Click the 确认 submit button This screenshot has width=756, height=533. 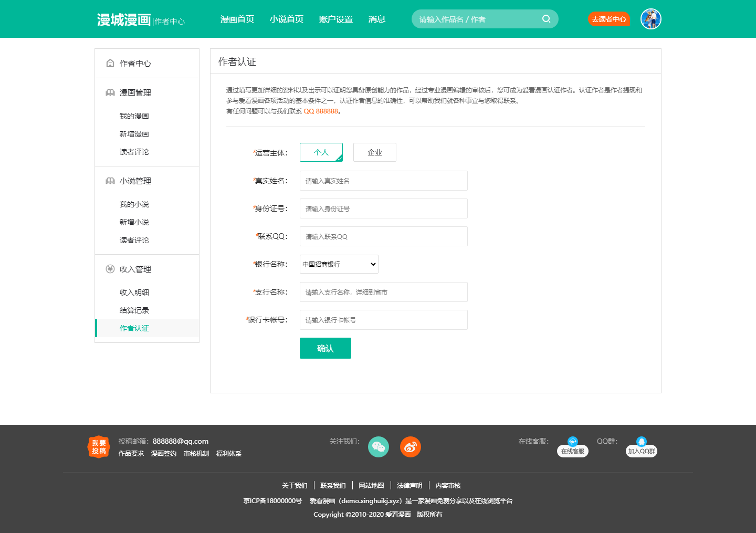[325, 348]
